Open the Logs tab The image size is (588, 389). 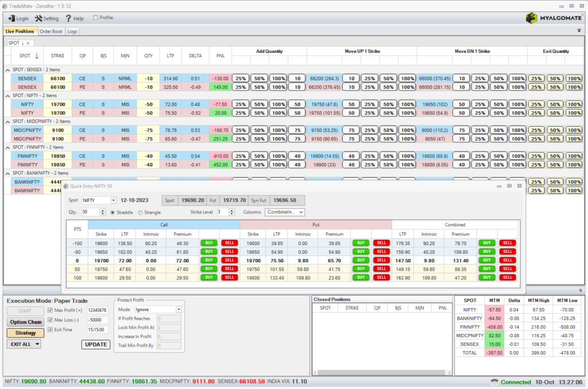tap(72, 32)
